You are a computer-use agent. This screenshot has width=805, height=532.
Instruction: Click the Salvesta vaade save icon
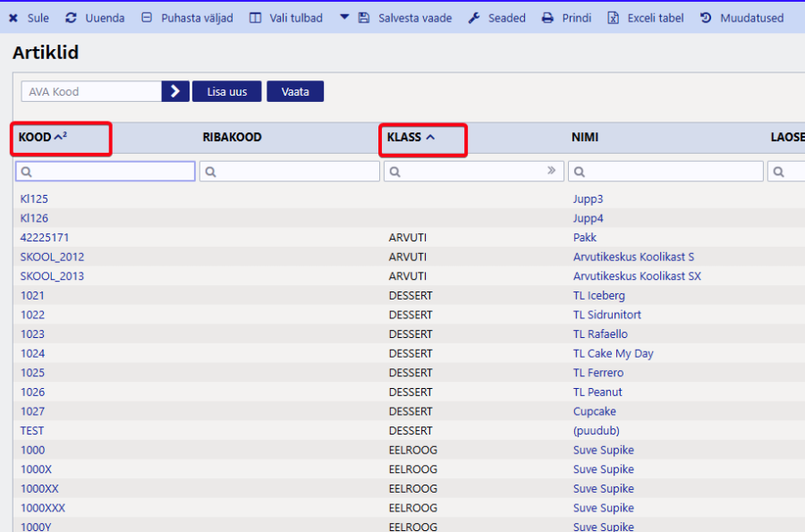point(364,18)
